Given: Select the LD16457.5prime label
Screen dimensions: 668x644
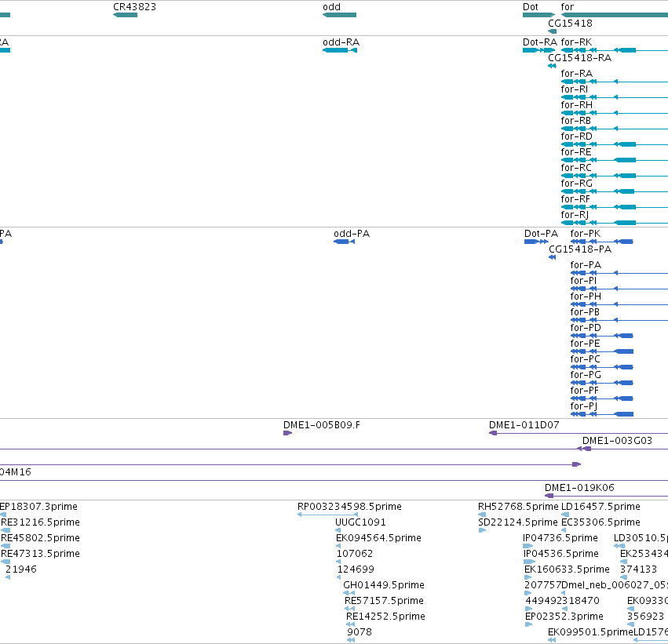Looking at the screenshot, I should [x=600, y=507].
